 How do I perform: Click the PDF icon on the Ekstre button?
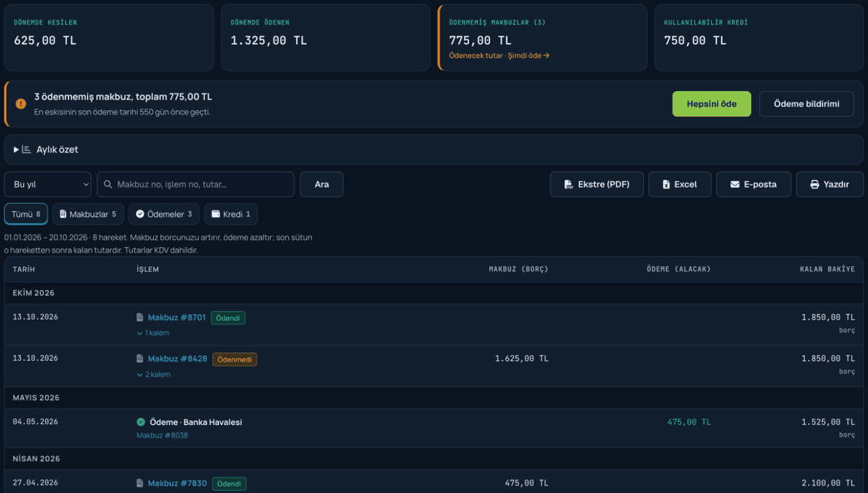click(x=568, y=184)
